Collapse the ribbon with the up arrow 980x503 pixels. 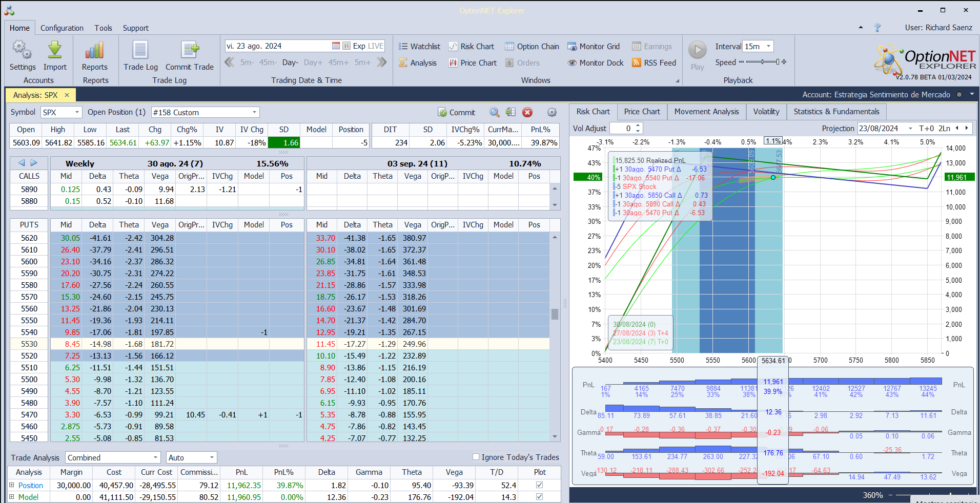(x=861, y=28)
